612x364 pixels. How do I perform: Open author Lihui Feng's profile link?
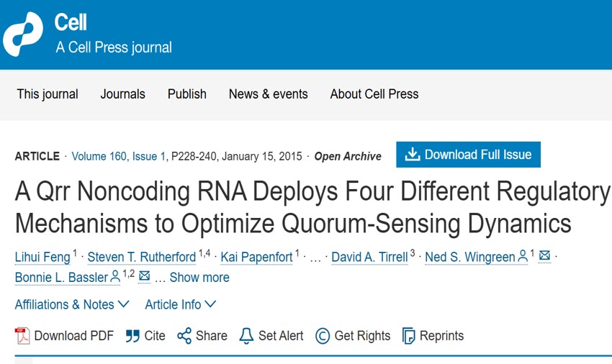[42, 258]
